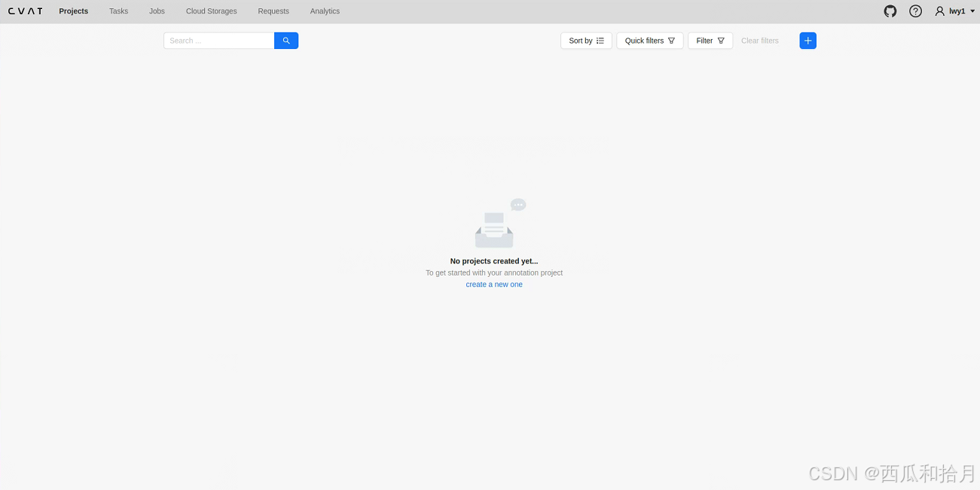
Task: Open the GitHub repository icon
Action: pos(890,11)
